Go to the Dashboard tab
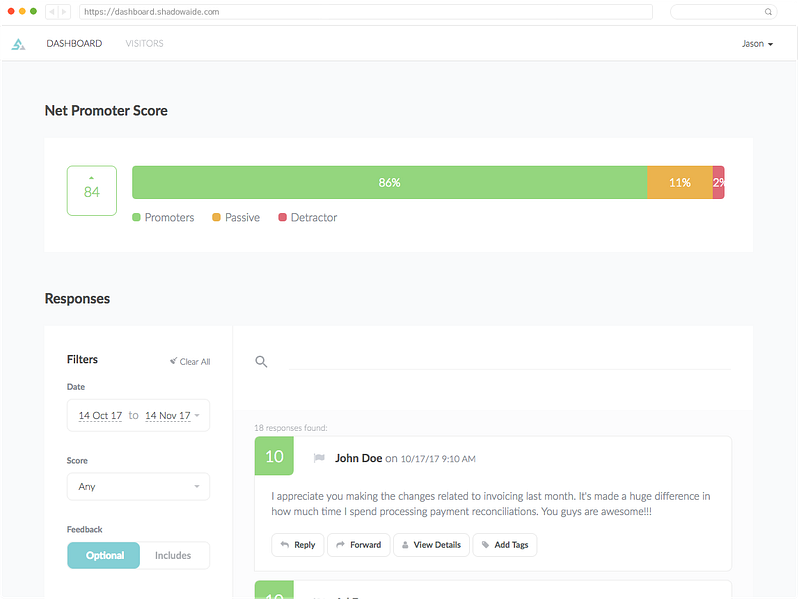This screenshot has height=600, width=799. pos(74,43)
